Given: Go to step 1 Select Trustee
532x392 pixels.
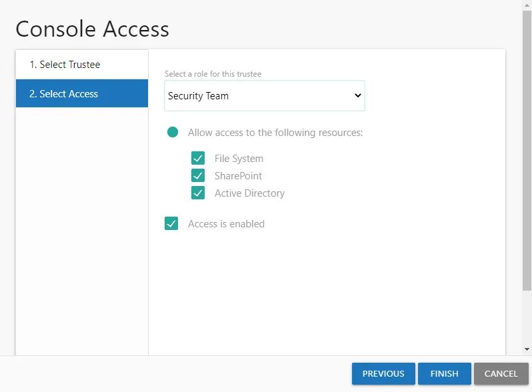Looking at the screenshot, I should pos(82,65).
